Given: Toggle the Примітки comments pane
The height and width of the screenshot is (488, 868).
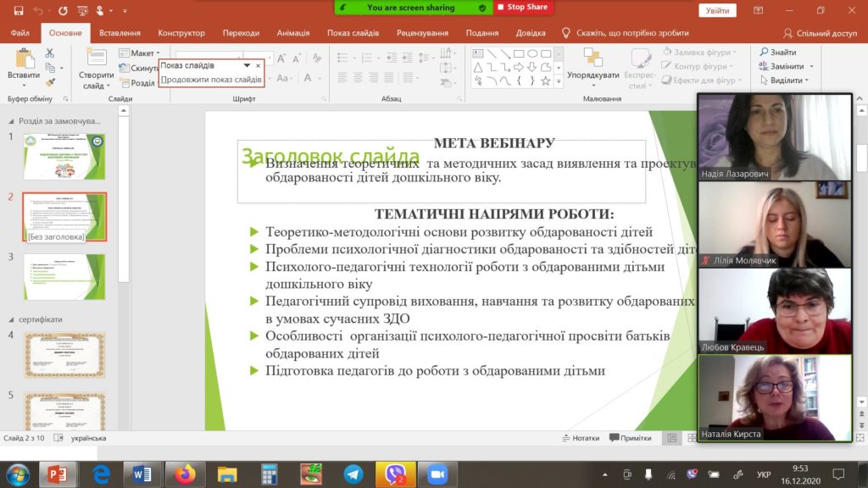Looking at the screenshot, I should [630, 438].
